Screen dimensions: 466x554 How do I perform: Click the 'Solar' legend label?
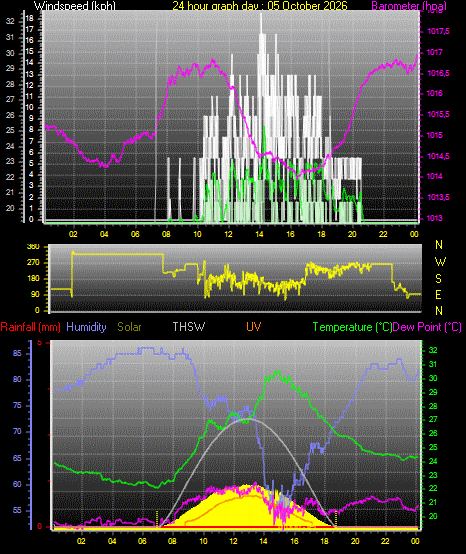[129, 327]
